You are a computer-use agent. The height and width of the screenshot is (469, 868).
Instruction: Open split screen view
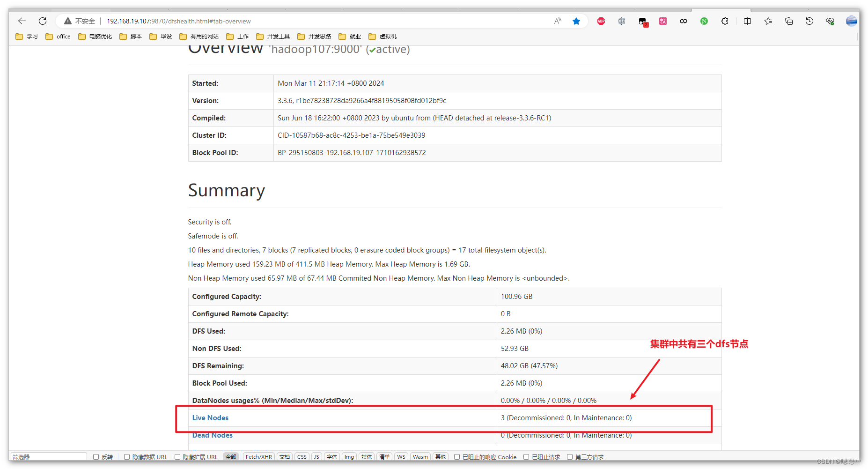click(747, 21)
